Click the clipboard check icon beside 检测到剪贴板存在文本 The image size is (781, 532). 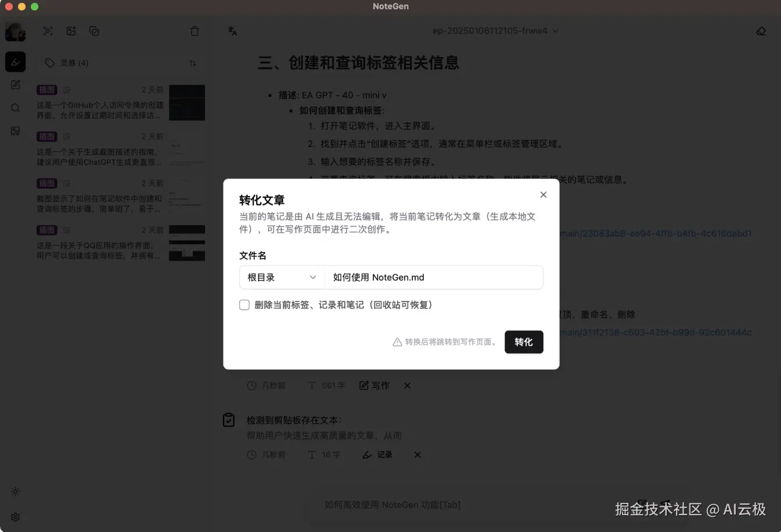[229, 420]
